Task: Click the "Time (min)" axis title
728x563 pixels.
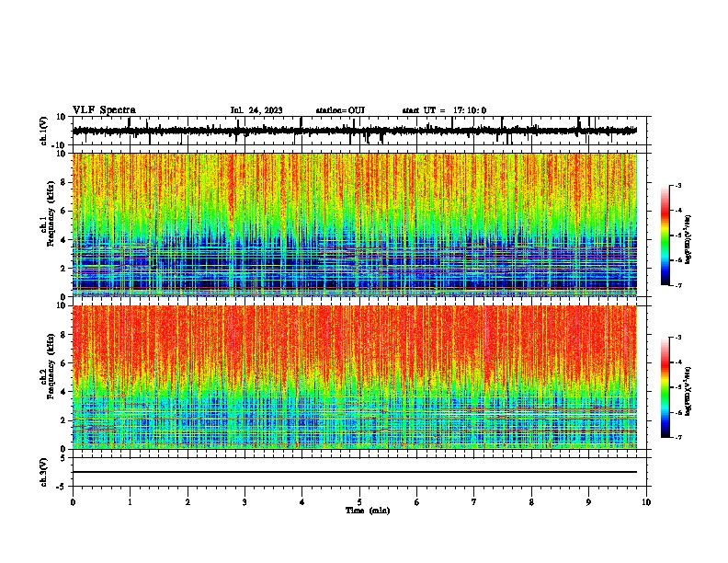Action: 368,511
